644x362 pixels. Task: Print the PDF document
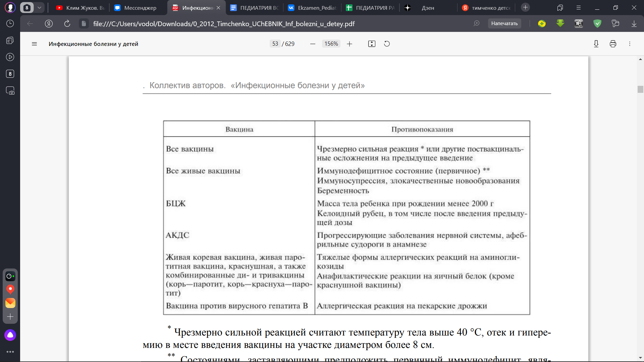[613, 44]
